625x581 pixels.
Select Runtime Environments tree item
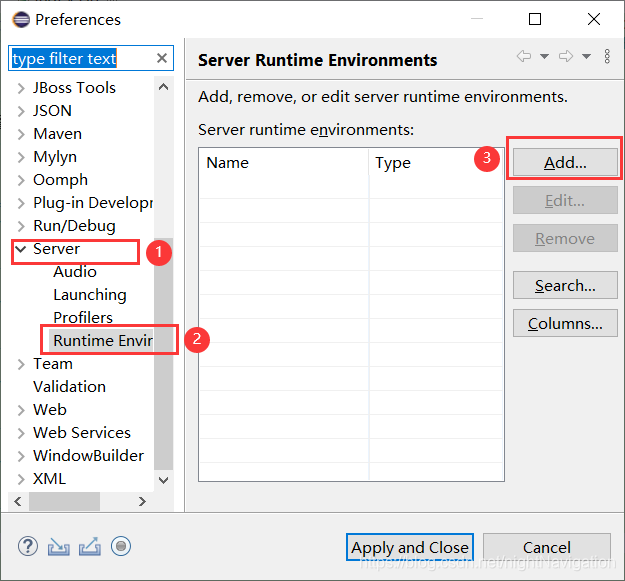103,341
